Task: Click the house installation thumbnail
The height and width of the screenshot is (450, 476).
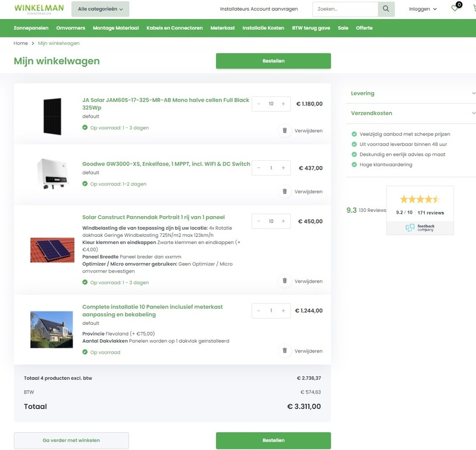Action: (x=52, y=329)
